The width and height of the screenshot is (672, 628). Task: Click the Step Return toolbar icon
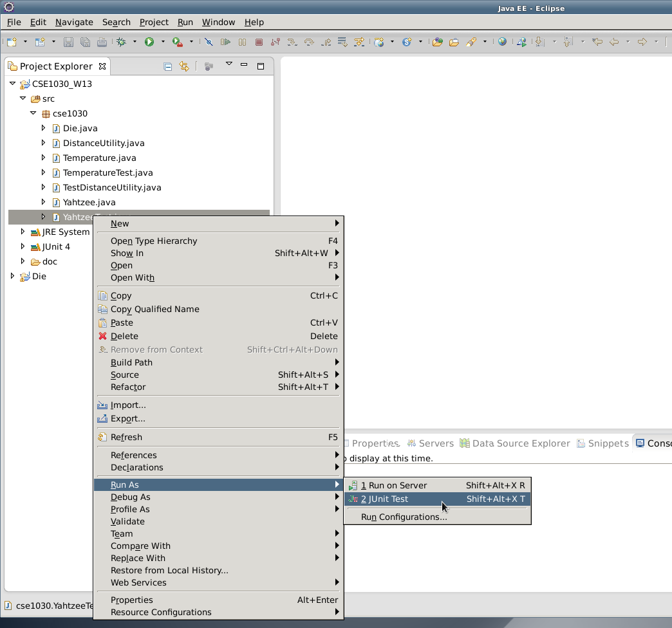[326, 42]
